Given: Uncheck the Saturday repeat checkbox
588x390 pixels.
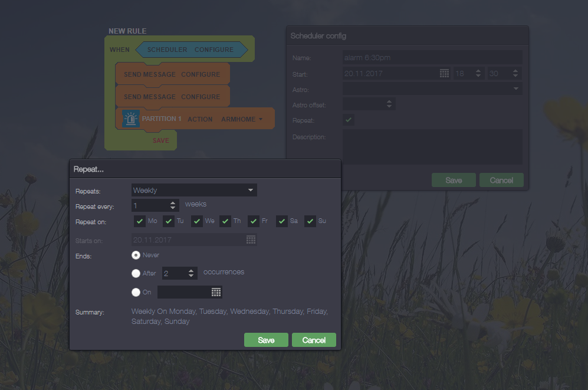Looking at the screenshot, I should 282,221.
